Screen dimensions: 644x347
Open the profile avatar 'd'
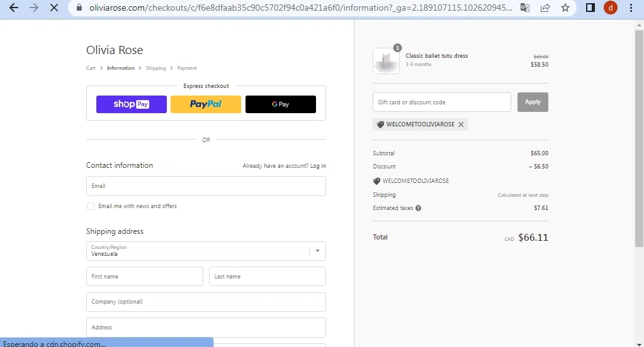click(611, 8)
